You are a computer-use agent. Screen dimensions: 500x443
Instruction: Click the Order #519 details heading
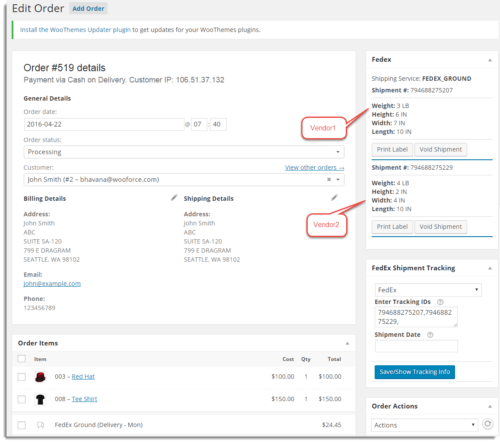click(64, 68)
